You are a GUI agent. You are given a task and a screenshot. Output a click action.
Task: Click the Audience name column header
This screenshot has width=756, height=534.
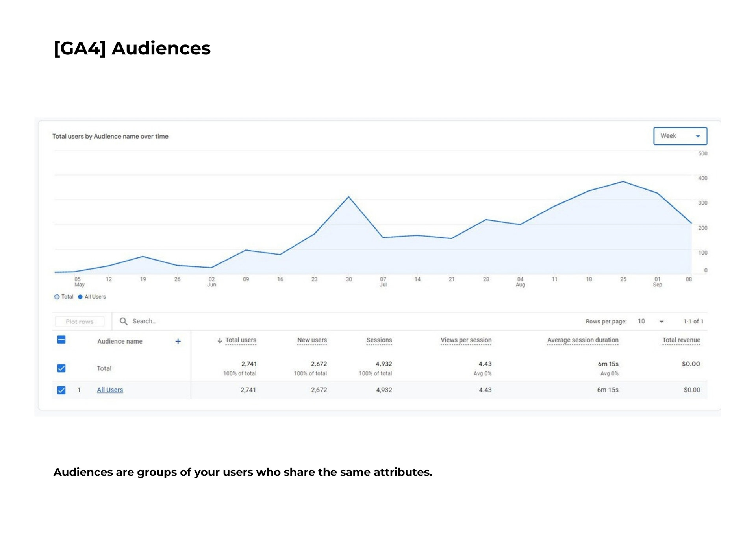coord(120,341)
